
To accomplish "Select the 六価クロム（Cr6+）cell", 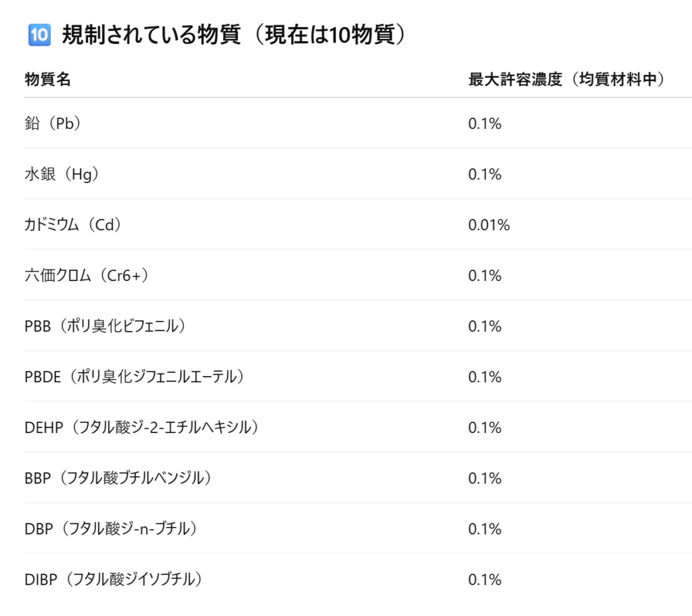I will point(86,276).
